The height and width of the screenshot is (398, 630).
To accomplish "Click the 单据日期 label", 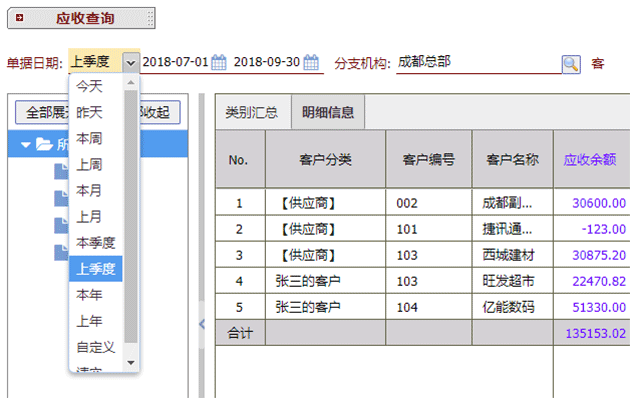I will 35,63.
